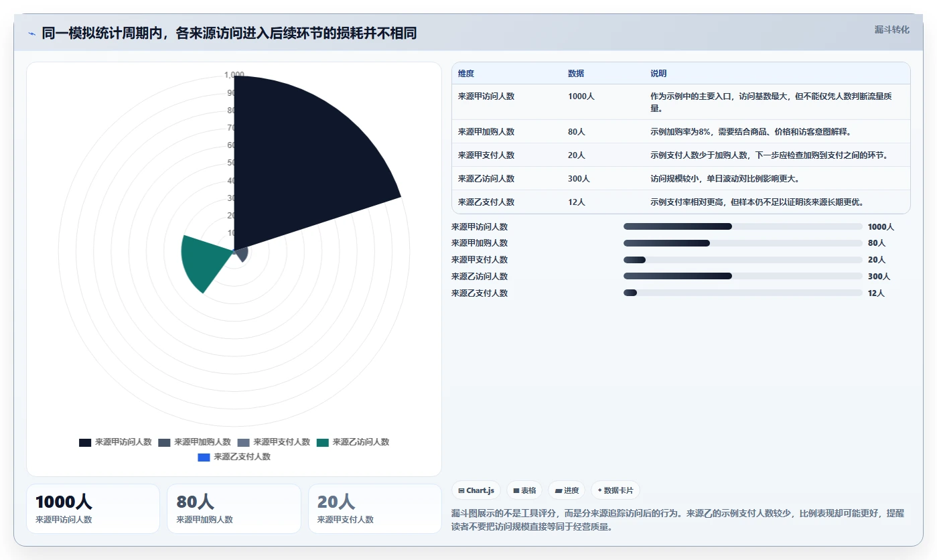Screen dimensions: 937x560
Task: Click the 1000人 value ending the first progress bar
Action: (881, 227)
